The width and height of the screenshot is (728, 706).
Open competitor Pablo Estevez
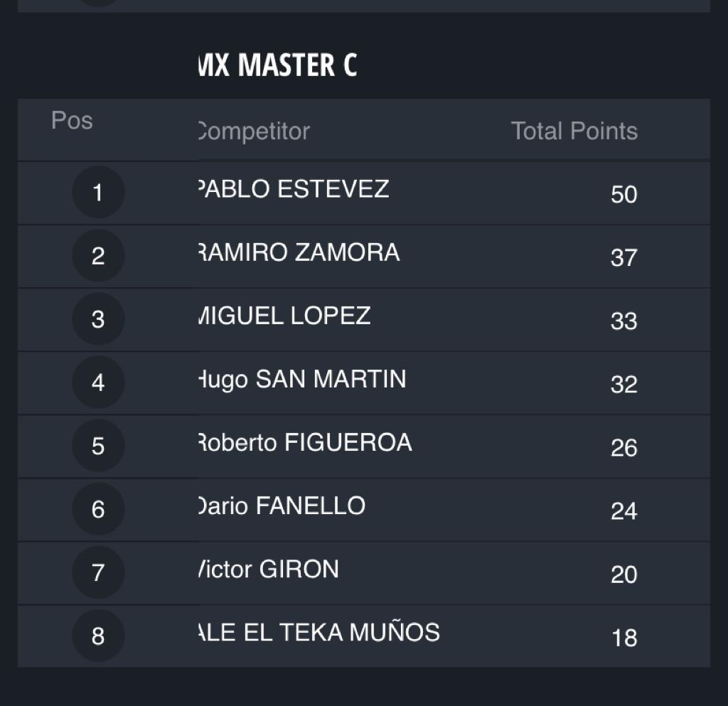293,189
